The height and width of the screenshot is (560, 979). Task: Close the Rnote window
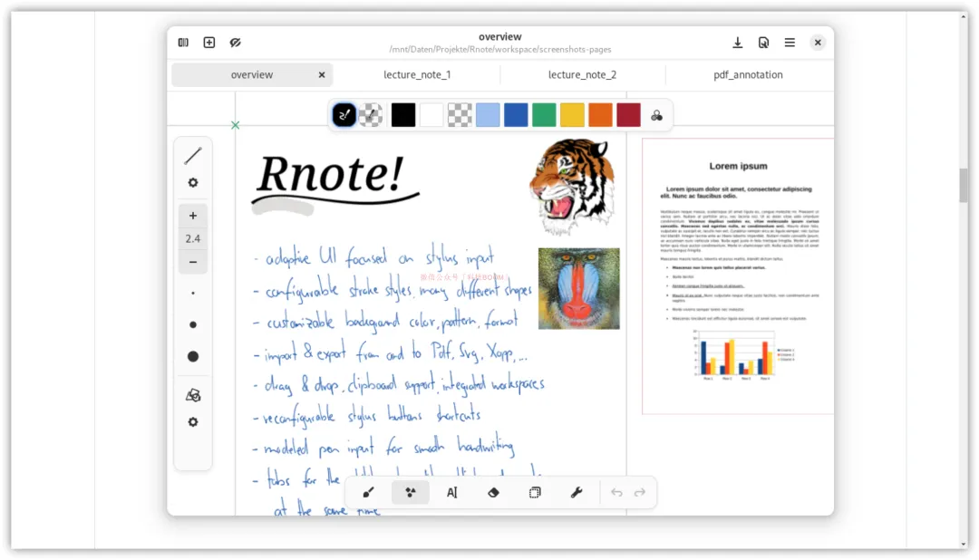(818, 43)
